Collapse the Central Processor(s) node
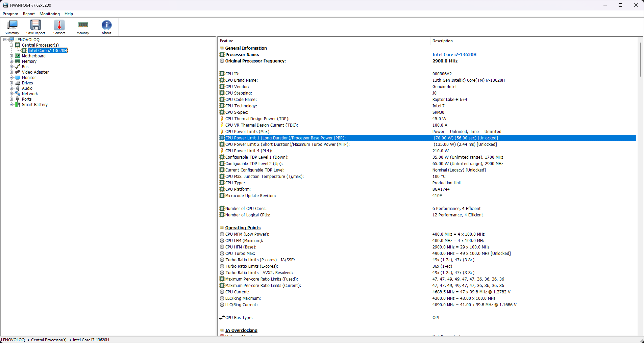Screen dimensions: 644x343 (x=11, y=45)
